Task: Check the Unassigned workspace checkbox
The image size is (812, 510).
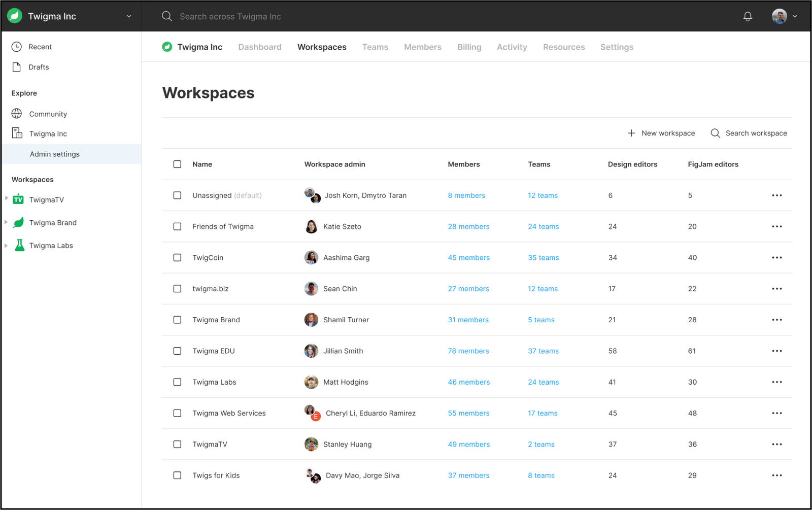Action: [x=177, y=195]
